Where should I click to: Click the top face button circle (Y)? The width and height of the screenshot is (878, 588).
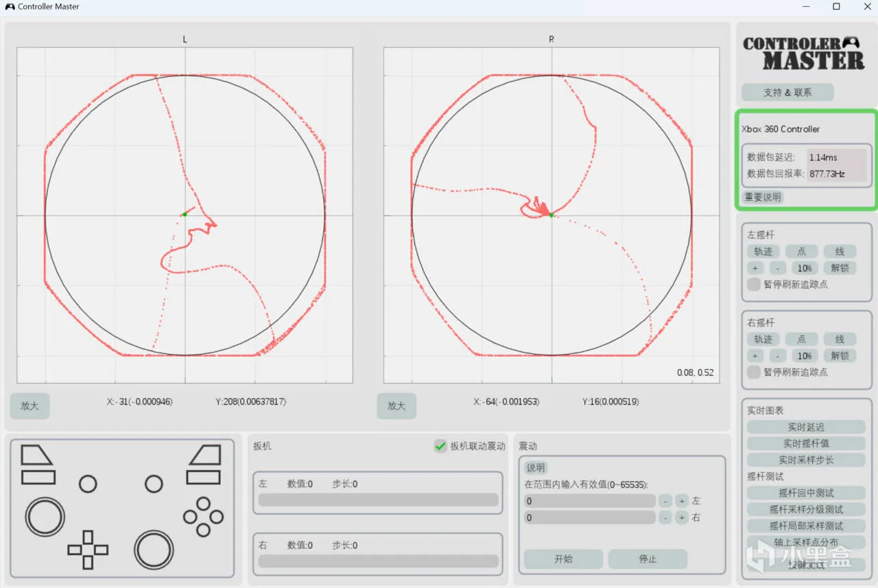point(203,504)
